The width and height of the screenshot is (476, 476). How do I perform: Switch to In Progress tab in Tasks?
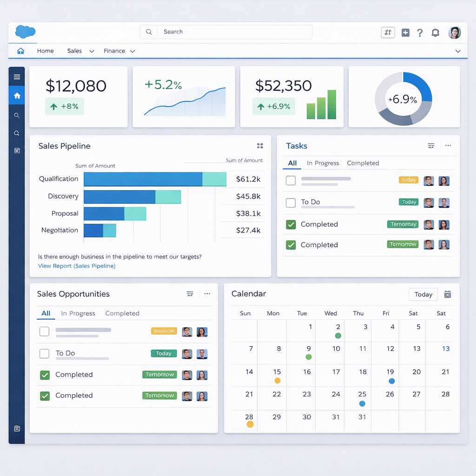pos(323,163)
